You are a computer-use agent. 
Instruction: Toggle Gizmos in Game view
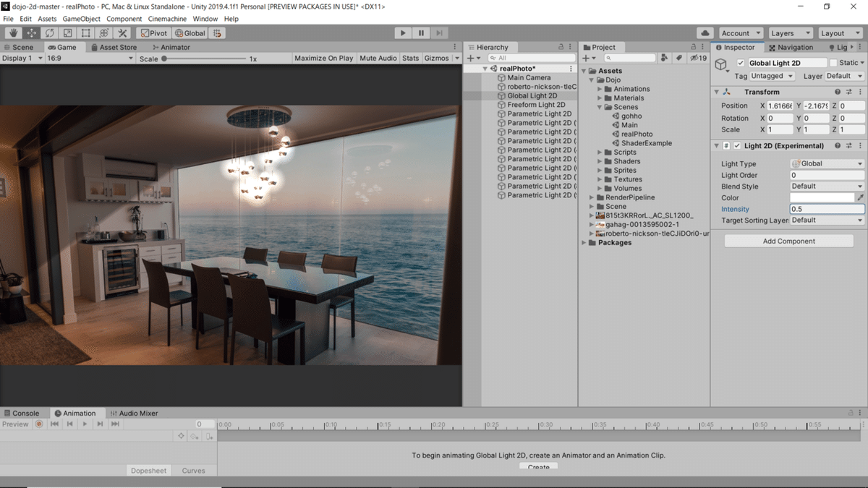pyautogui.click(x=437, y=58)
